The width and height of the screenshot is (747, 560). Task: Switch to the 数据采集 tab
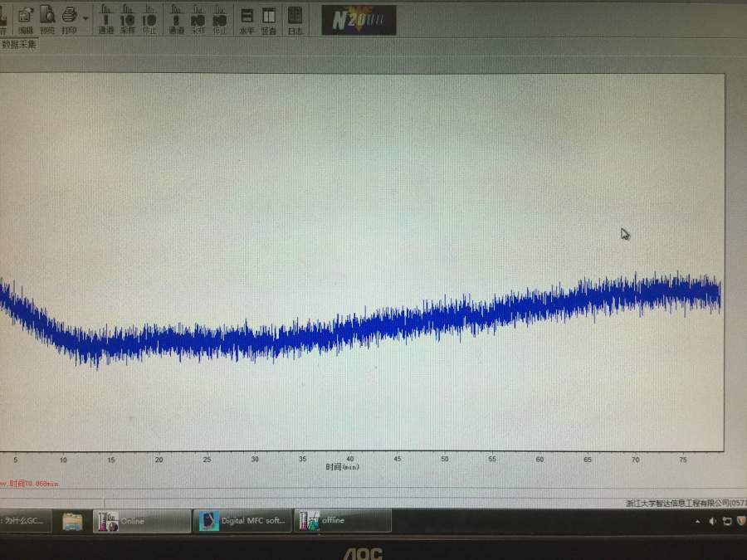18,44
